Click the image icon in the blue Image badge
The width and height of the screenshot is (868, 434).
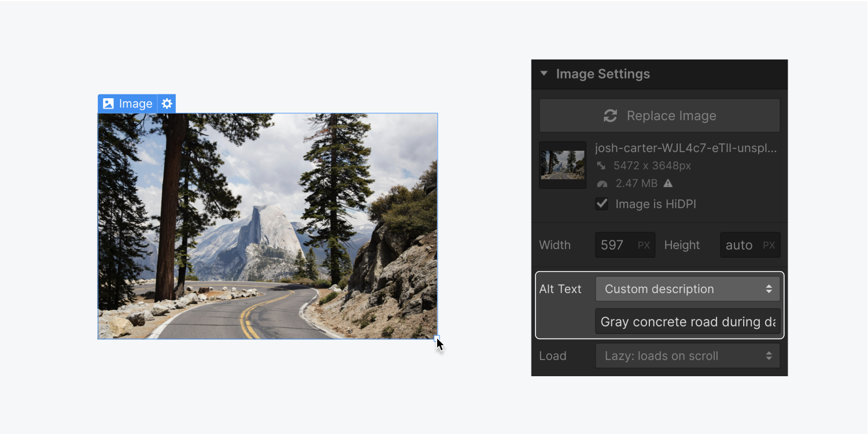(x=109, y=103)
